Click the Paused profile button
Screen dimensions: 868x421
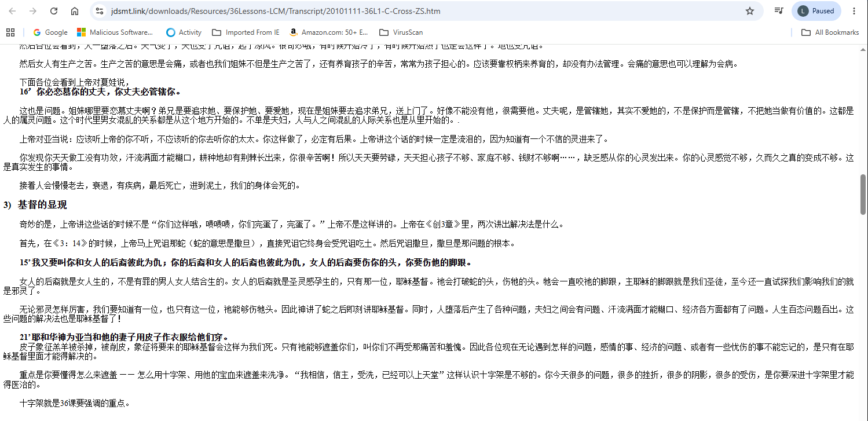tap(816, 11)
